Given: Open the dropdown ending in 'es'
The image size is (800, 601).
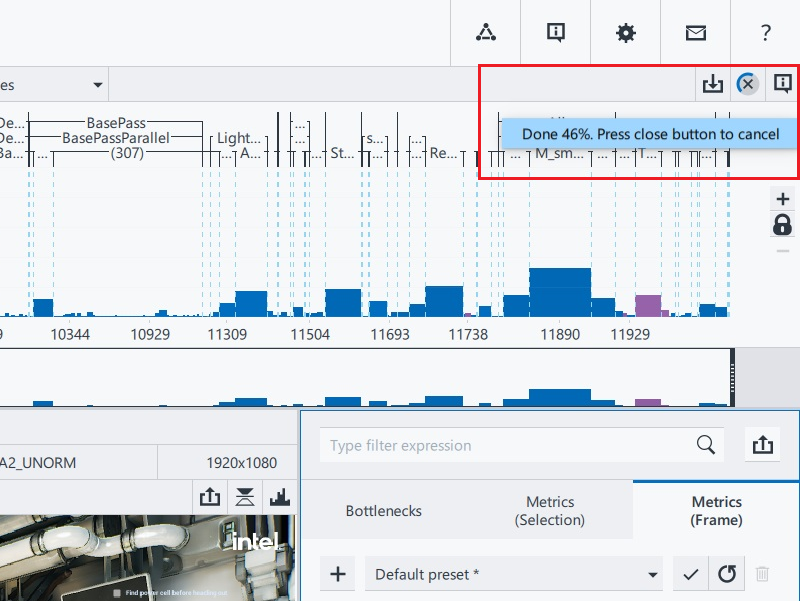Looking at the screenshot, I should click(54, 85).
